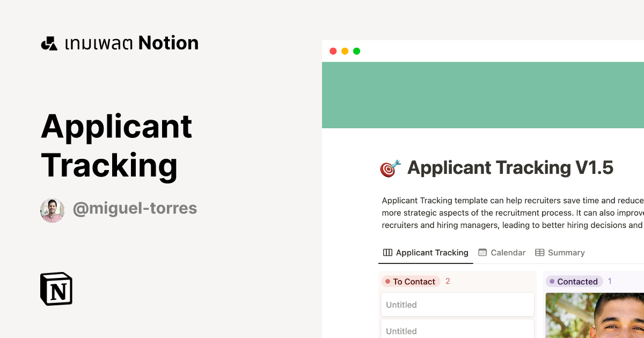
Task: Click the calendar icon next to the Calendar view
Action: click(x=482, y=252)
